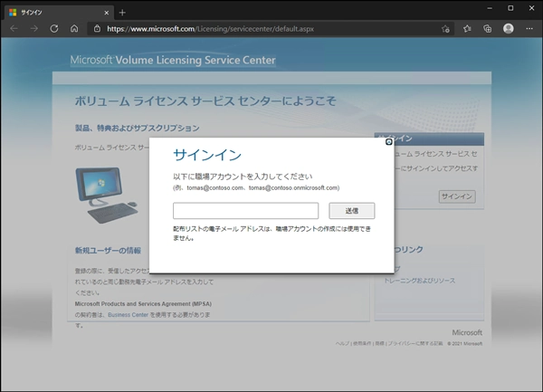Screen dimensions: 543x392
Task: Open the browser profile avatar
Action: click(x=509, y=29)
